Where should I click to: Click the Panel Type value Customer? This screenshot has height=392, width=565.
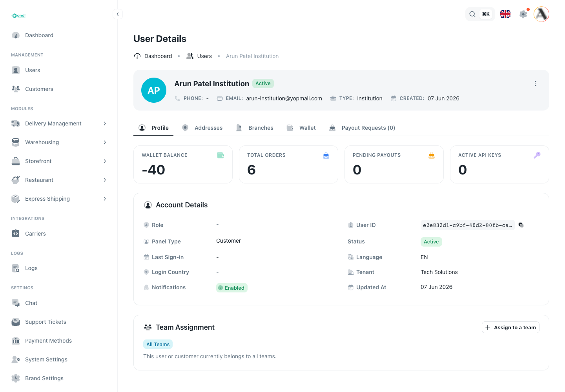tap(228, 241)
